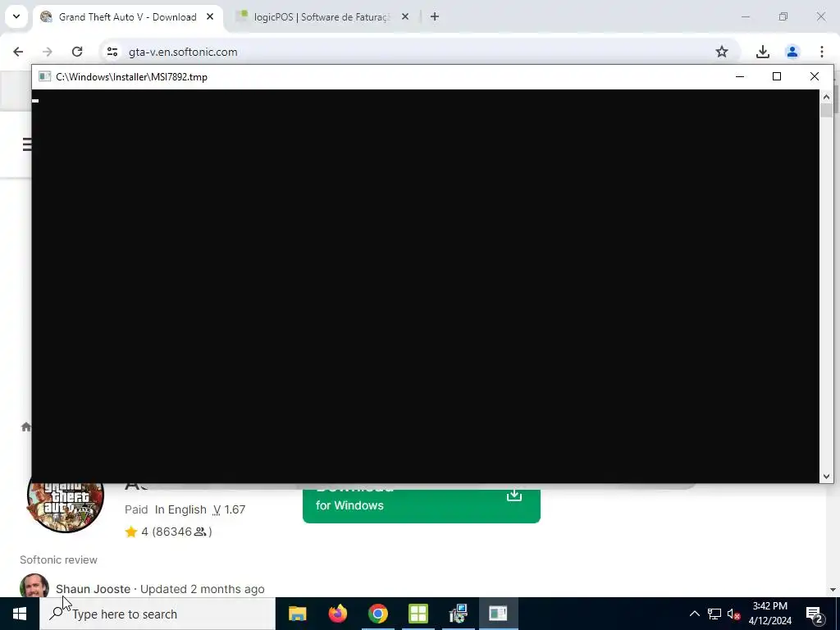The height and width of the screenshot is (630, 840).
Task: Click the Windows Start button
Action: (20, 614)
